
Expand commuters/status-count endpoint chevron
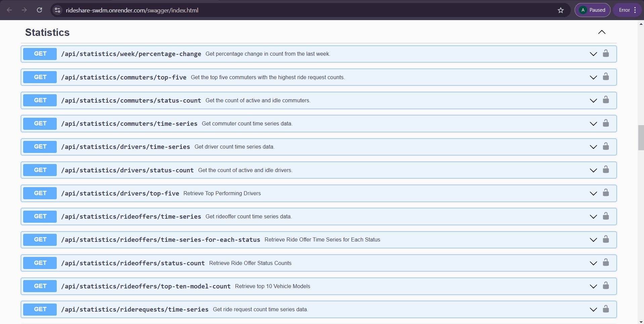593,101
